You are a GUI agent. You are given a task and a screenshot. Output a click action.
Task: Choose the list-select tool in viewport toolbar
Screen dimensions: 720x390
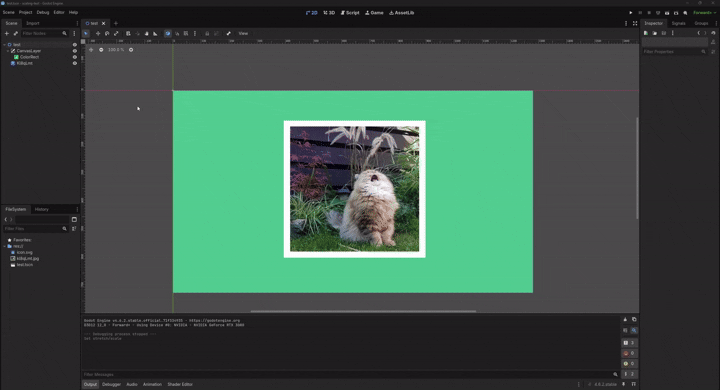pyautogui.click(x=128, y=34)
